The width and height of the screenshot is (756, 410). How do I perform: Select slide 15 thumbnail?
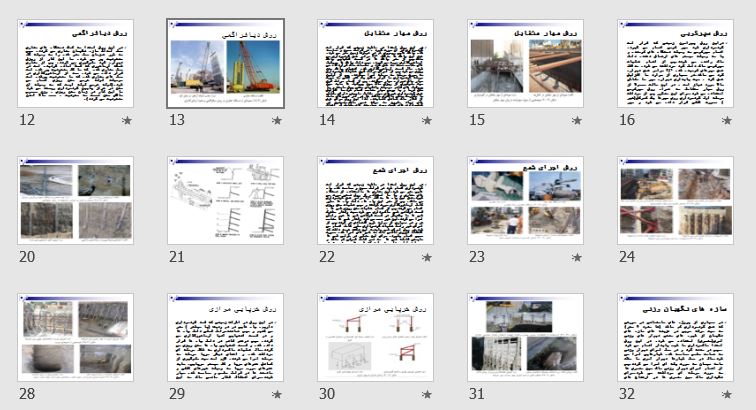coord(526,63)
